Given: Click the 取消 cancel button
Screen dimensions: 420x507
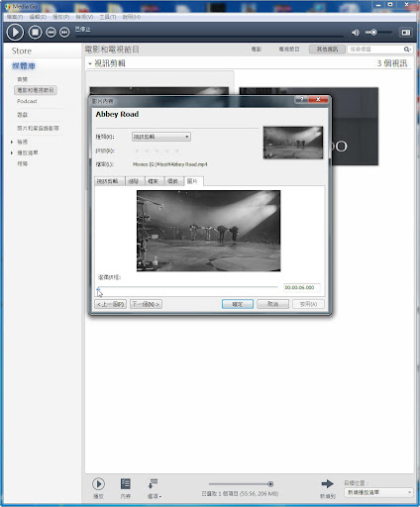Looking at the screenshot, I should click(273, 304).
